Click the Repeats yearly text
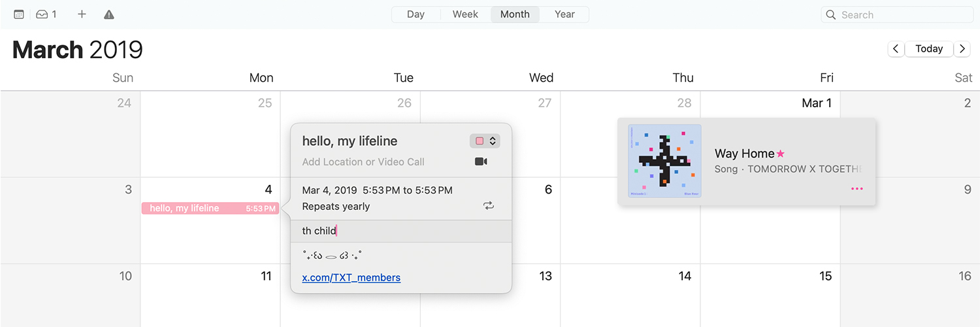This screenshot has height=327, width=980. pos(336,206)
